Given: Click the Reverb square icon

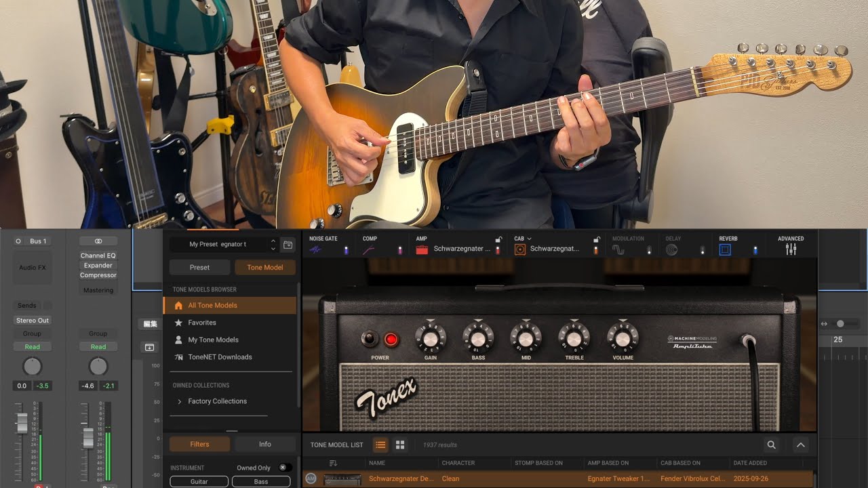Looking at the screenshot, I should (x=725, y=249).
